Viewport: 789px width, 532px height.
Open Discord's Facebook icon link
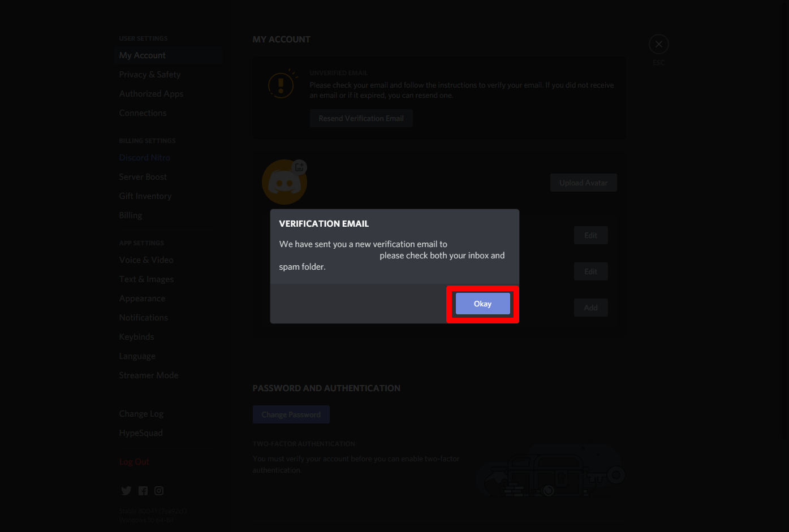coord(143,491)
